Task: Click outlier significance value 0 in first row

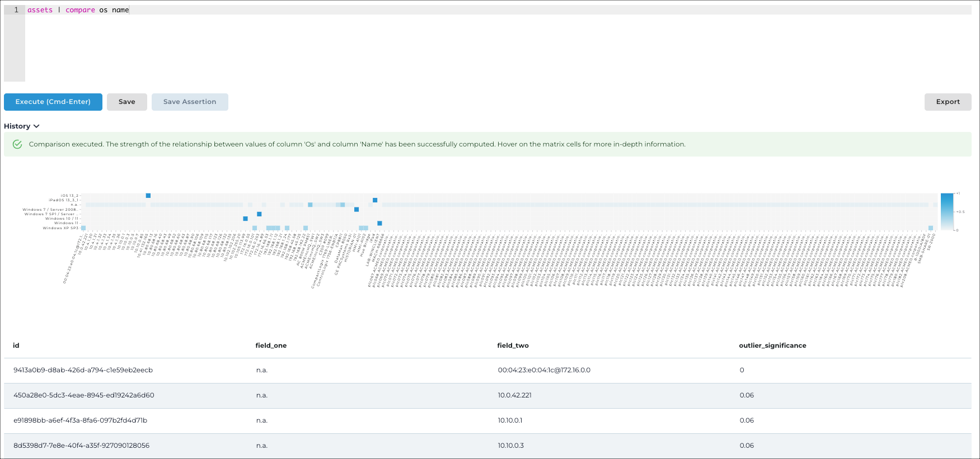Action: [x=742, y=370]
